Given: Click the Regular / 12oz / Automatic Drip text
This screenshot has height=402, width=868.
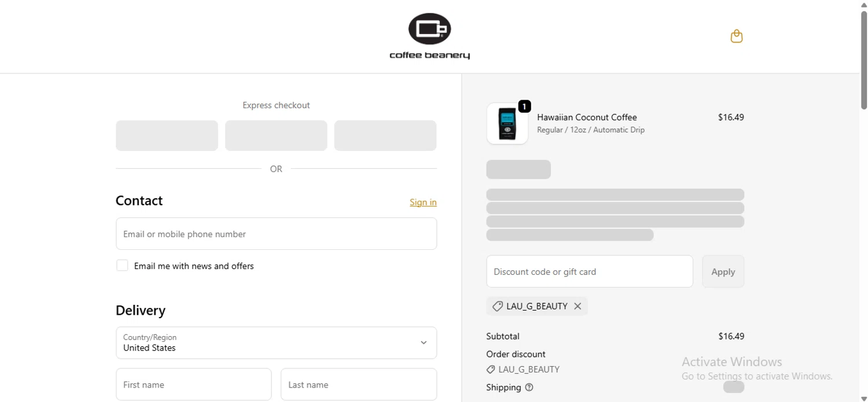Looking at the screenshot, I should click(591, 130).
